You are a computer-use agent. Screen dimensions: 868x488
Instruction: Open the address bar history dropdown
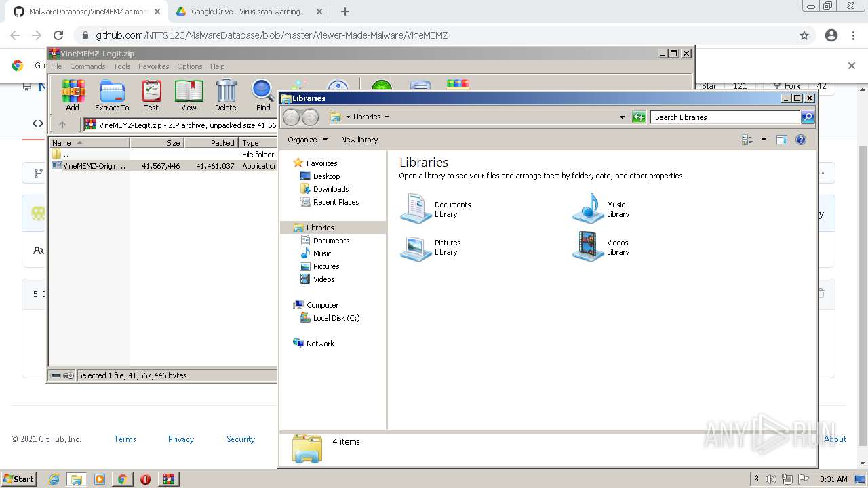click(622, 117)
